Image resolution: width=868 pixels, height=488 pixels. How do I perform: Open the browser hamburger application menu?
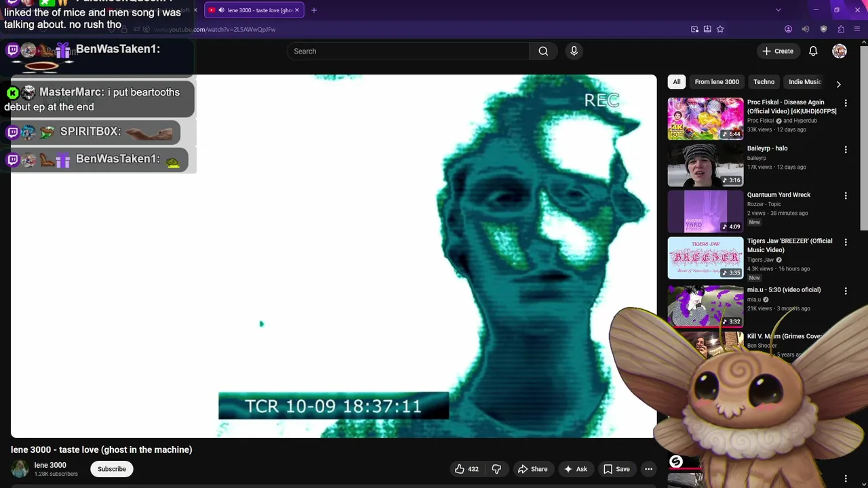click(858, 29)
